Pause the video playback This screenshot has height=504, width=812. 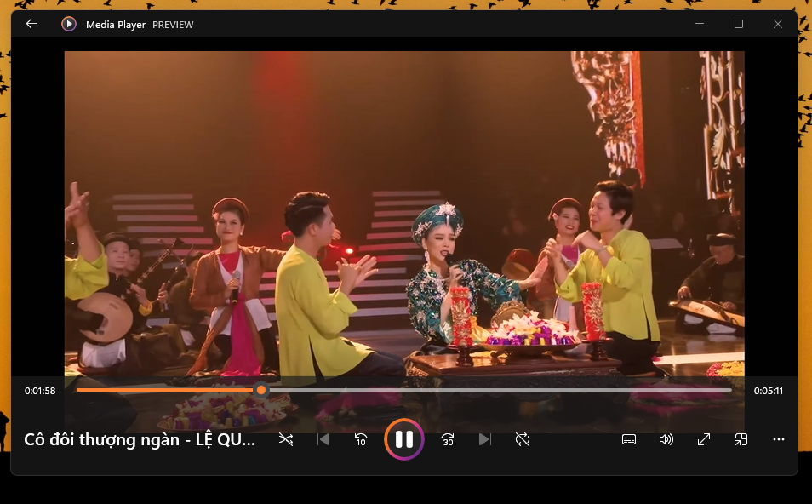404,440
